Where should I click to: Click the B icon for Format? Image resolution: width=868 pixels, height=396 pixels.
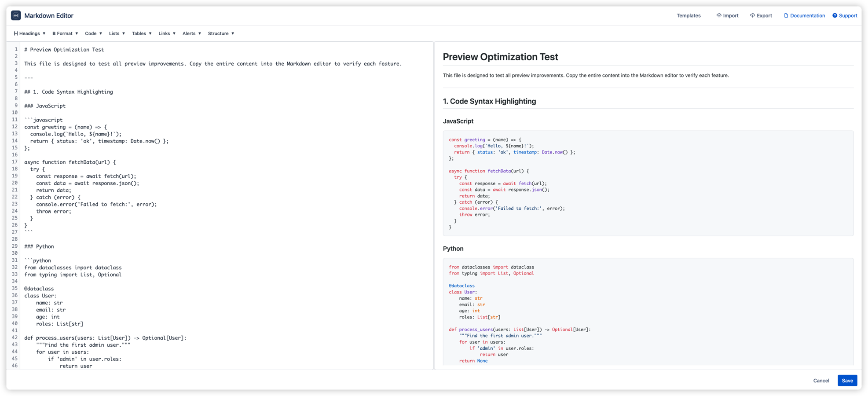coord(54,33)
